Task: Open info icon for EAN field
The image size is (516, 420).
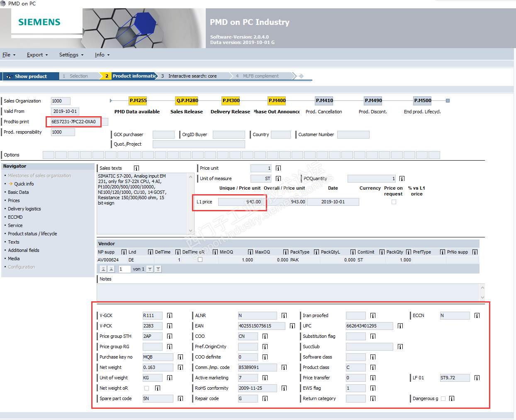Action: (x=292, y=326)
